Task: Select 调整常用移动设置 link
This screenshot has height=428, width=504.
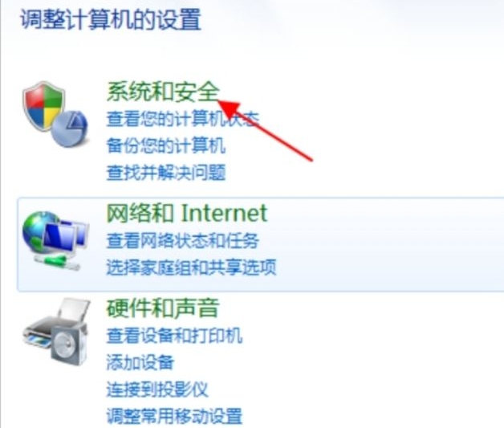Action: pos(174,416)
